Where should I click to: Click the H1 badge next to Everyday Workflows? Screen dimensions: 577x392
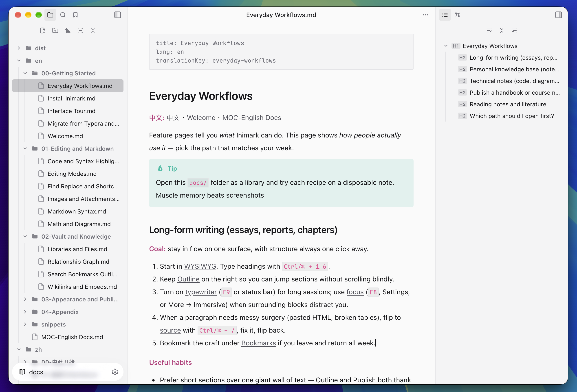(x=456, y=46)
